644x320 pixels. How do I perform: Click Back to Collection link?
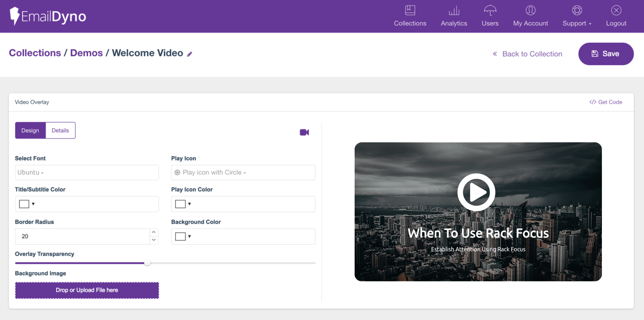click(527, 54)
